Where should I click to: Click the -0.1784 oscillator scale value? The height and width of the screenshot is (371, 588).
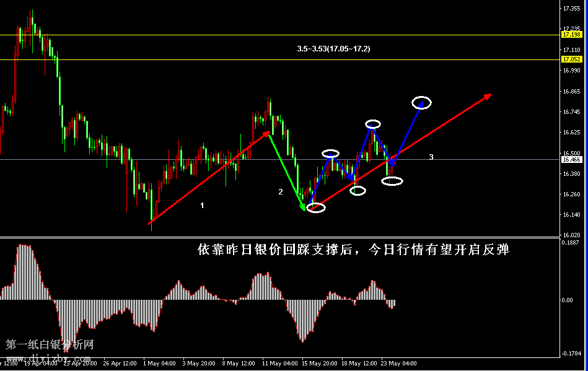[570, 354]
